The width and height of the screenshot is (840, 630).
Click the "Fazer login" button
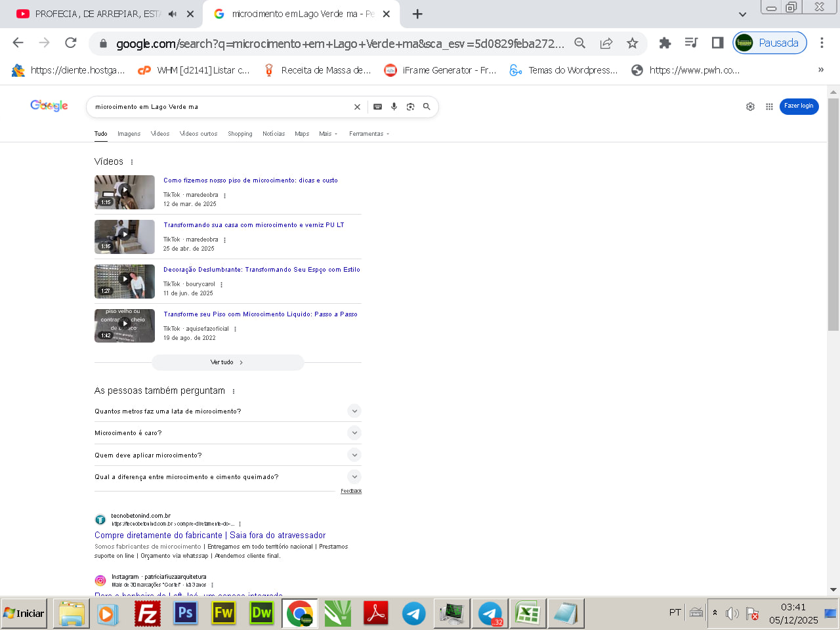tap(799, 106)
